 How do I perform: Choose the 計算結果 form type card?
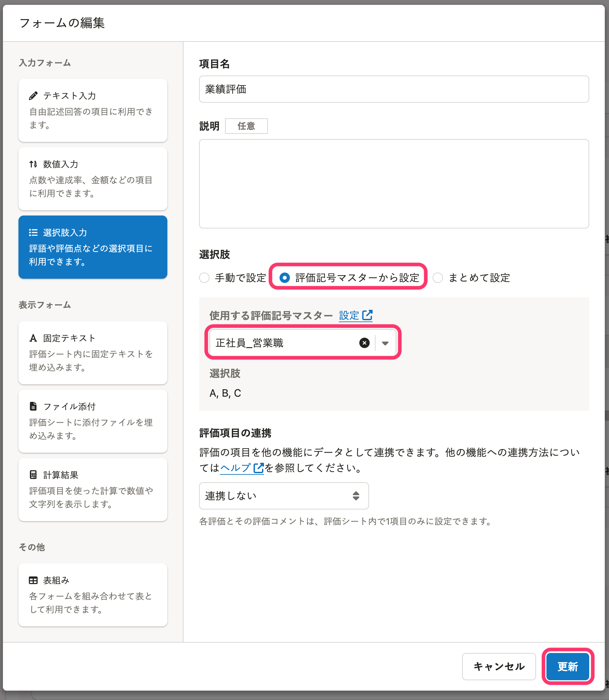coord(93,489)
